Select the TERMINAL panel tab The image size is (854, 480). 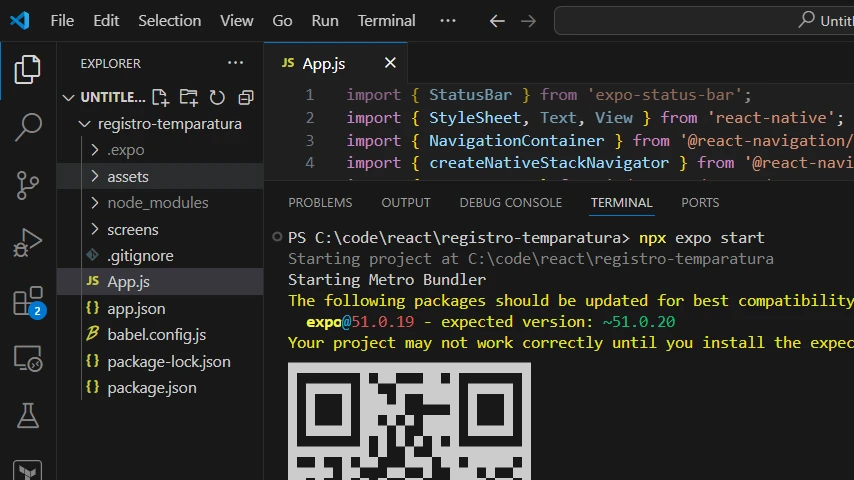[x=621, y=203]
